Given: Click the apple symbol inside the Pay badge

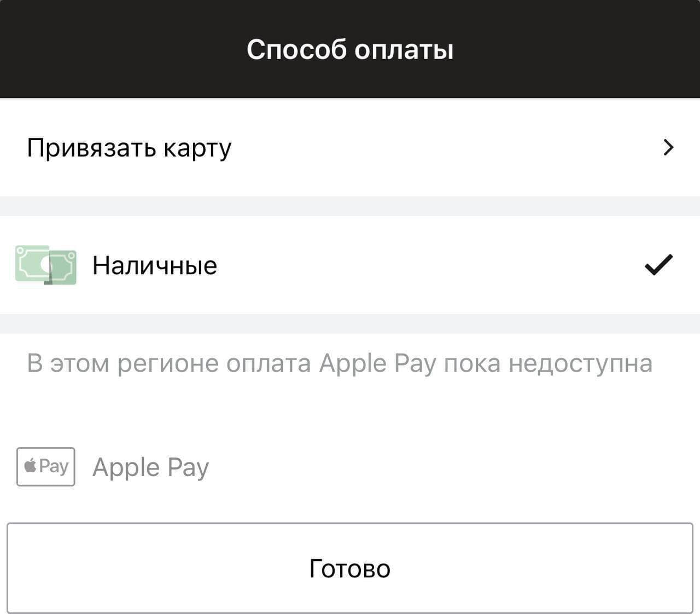Looking at the screenshot, I should point(31,467).
